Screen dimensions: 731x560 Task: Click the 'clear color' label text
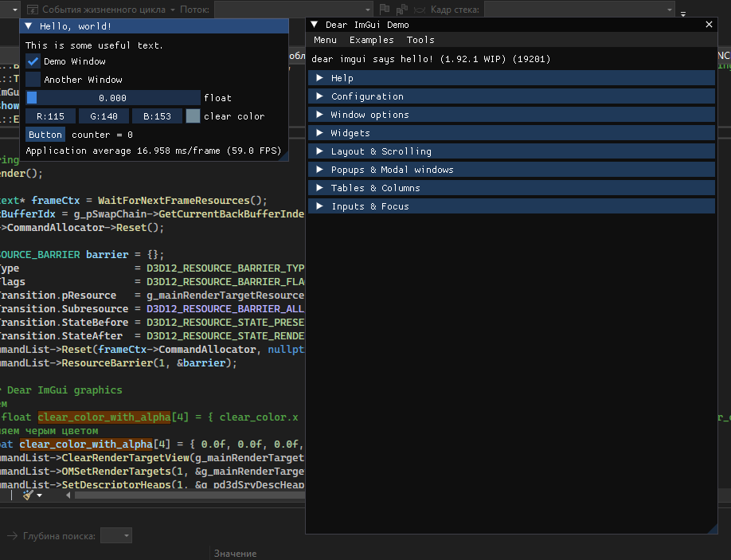click(x=234, y=116)
